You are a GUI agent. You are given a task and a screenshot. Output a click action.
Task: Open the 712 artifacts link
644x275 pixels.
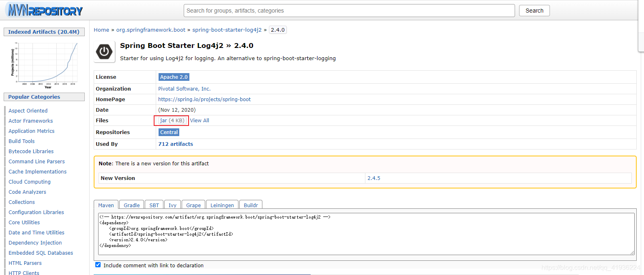point(176,144)
